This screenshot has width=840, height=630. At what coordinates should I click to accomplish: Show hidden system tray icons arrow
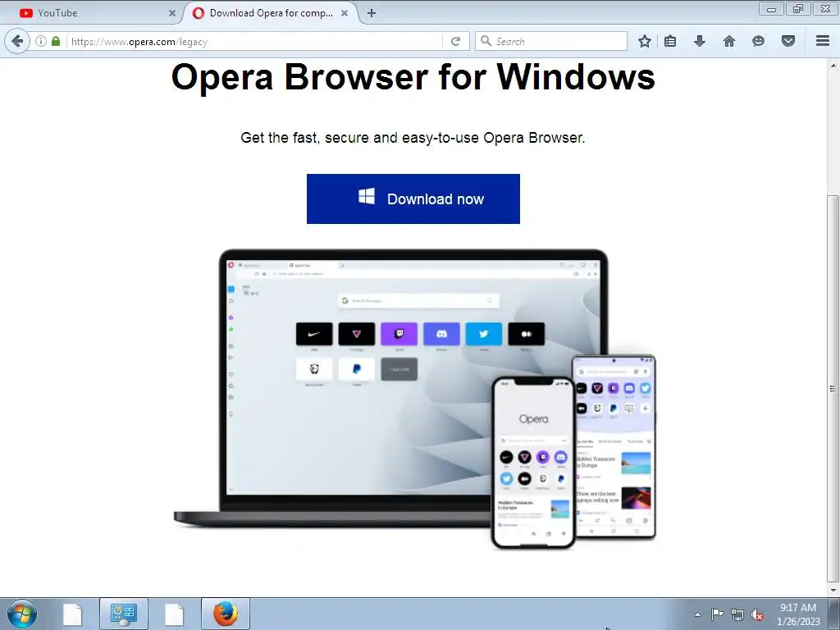(x=697, y=614)
